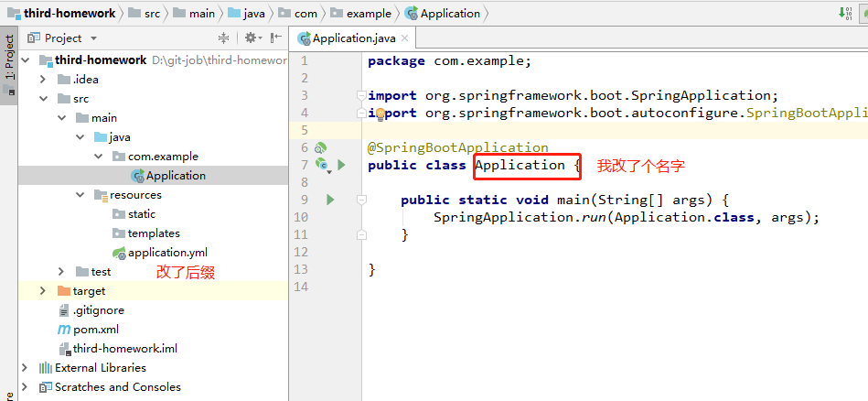The height and width of the screenshot is (401, 868).
Task: Select the Application.java editor tab
Action: click(x=353, y=38)
